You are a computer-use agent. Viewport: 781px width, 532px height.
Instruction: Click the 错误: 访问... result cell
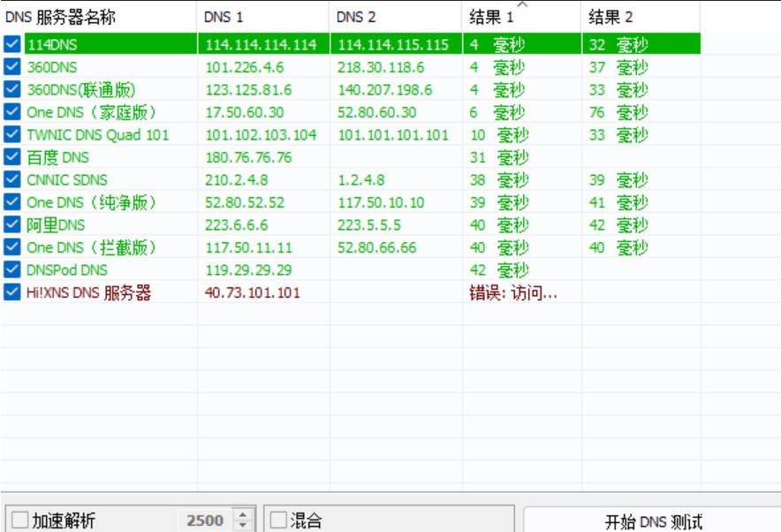click(x=522, y=292)
